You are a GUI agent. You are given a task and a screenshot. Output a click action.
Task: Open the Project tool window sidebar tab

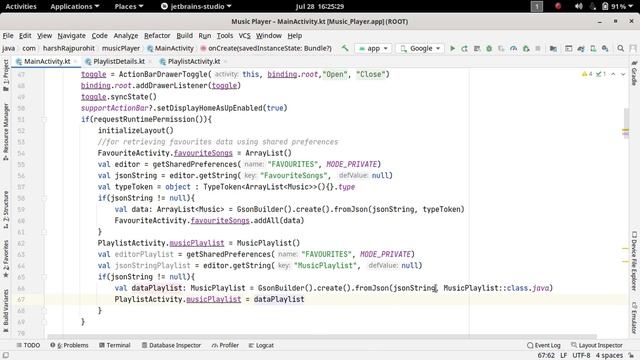point(5,76)
